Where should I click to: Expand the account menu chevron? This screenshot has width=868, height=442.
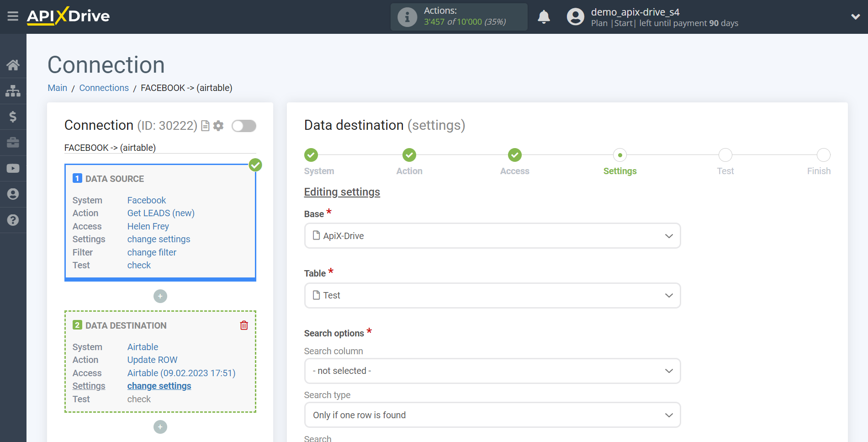[855, 17]
